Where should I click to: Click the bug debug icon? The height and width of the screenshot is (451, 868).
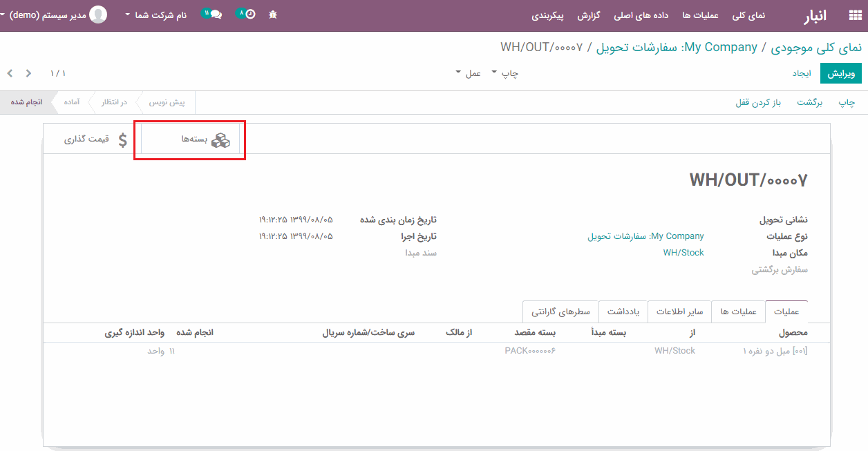[273, 15]
